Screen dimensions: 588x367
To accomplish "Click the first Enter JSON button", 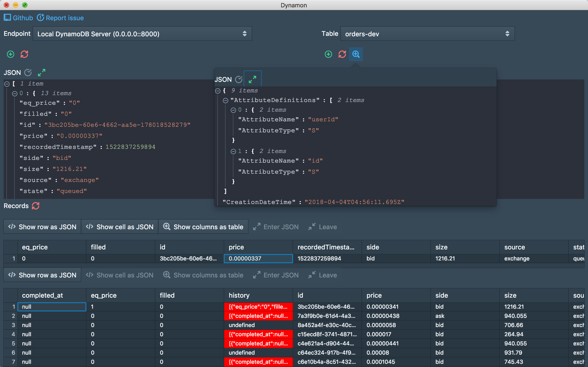I will click(x=276, y=227).
